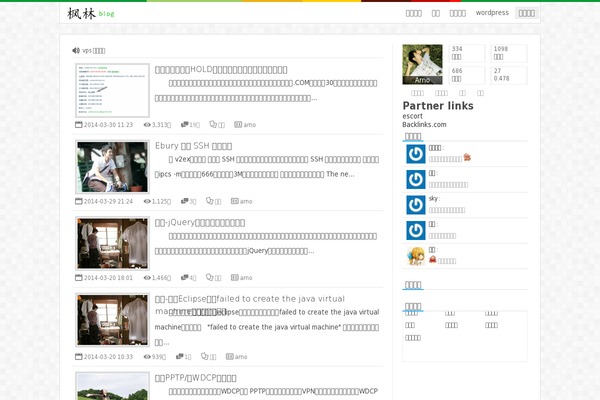Image resolution: width=600 pixels, height=400 pixels.
Task: Open the PPTP/WDCP post title
Action: 196,378
